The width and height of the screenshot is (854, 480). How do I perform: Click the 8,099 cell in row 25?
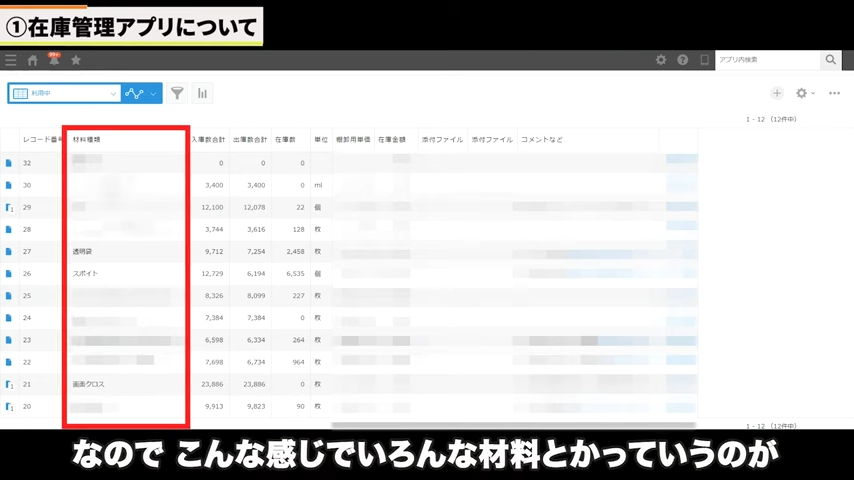(x=256, y=296)
